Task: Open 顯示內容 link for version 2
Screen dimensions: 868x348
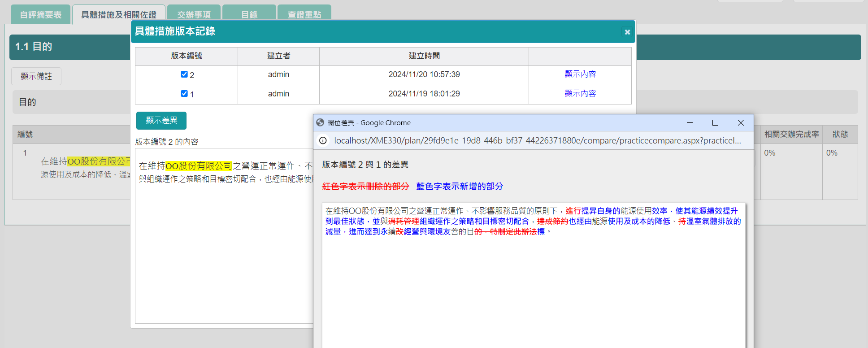Action: [580, 74]
